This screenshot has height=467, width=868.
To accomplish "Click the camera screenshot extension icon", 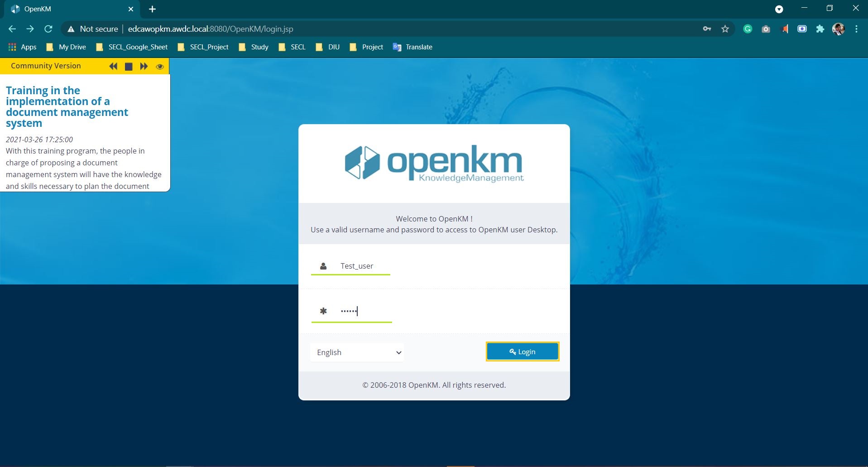I will coord(766,29).
